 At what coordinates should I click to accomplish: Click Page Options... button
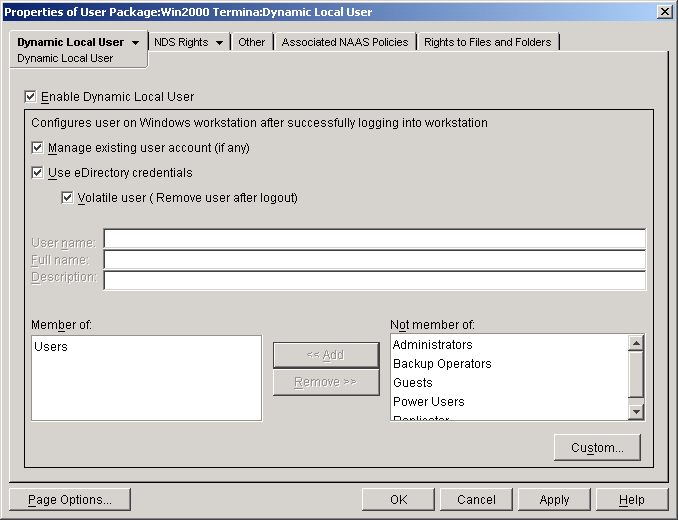point(70,500)
